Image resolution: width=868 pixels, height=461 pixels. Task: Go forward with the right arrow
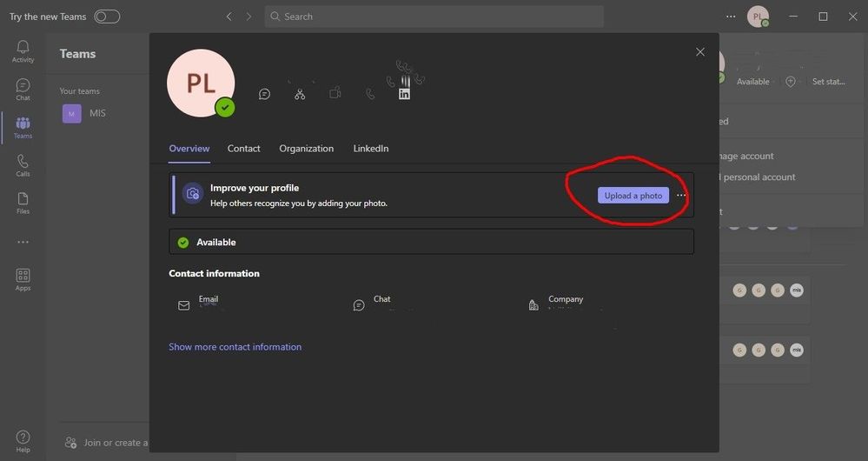pyautogui.click(x=248, y=17)
